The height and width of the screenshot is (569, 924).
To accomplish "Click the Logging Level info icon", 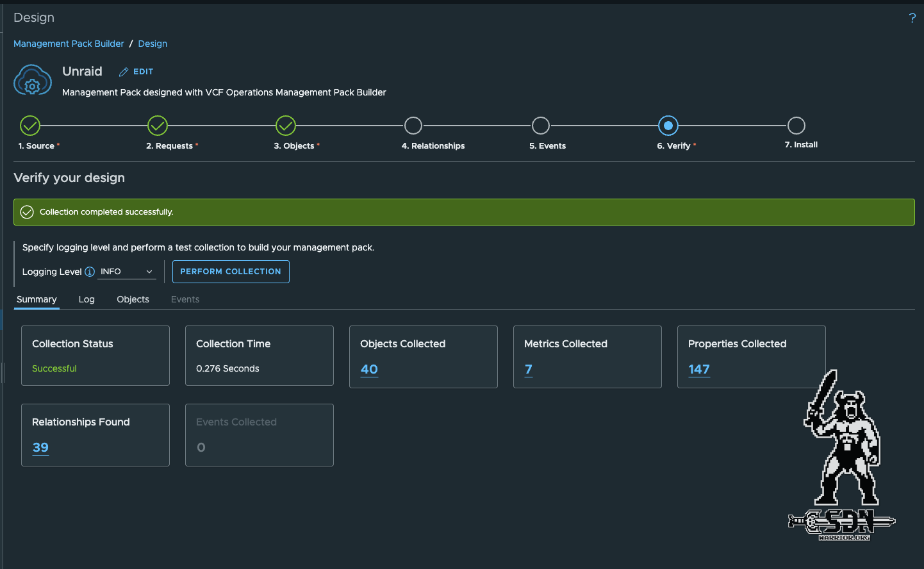I will pos(90,272).
